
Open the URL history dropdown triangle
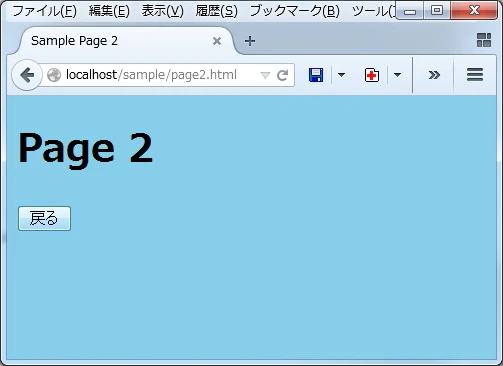265,76
